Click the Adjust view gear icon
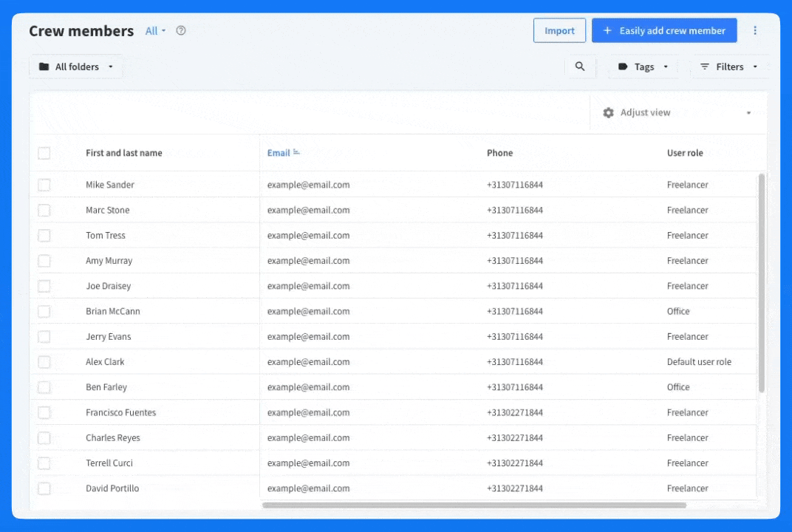The height and width of the screenshot is (532, 792). point(608,113)
